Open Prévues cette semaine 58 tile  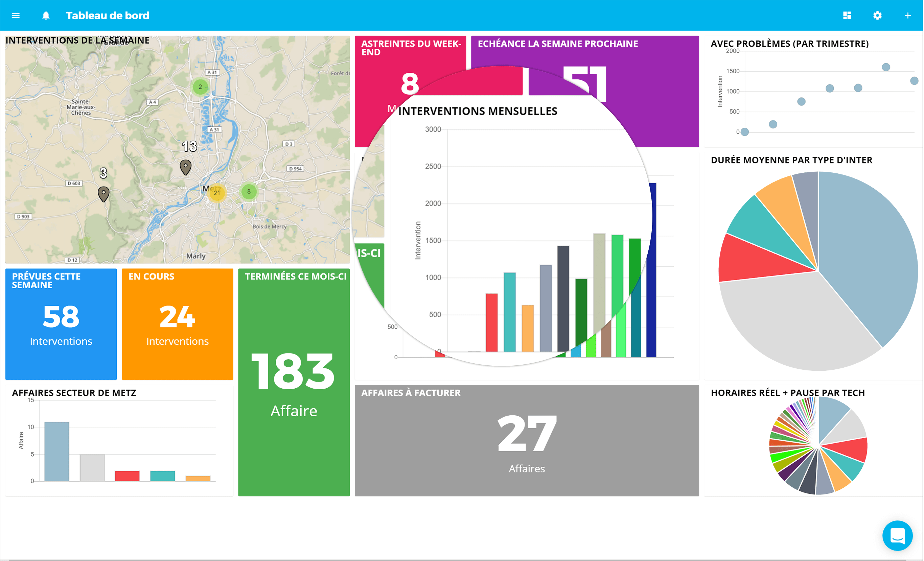click(x=61, y=324)
